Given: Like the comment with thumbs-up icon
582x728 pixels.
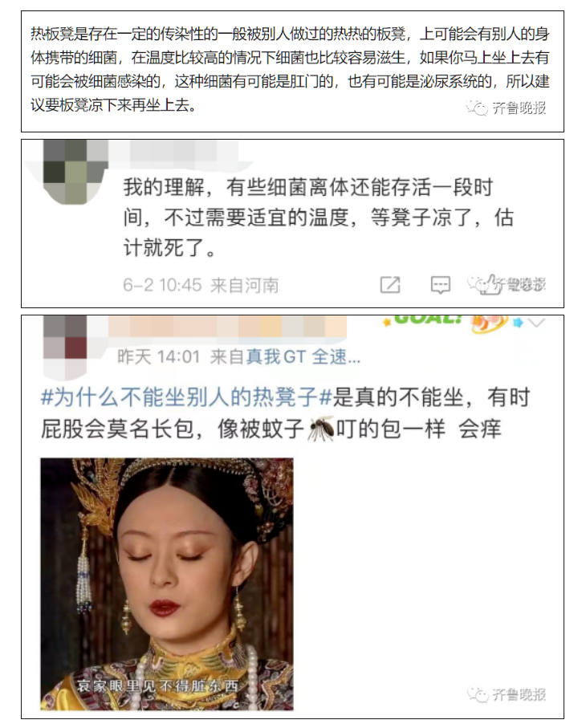Looking at the screenshot, I should click(x=488, y=285).
